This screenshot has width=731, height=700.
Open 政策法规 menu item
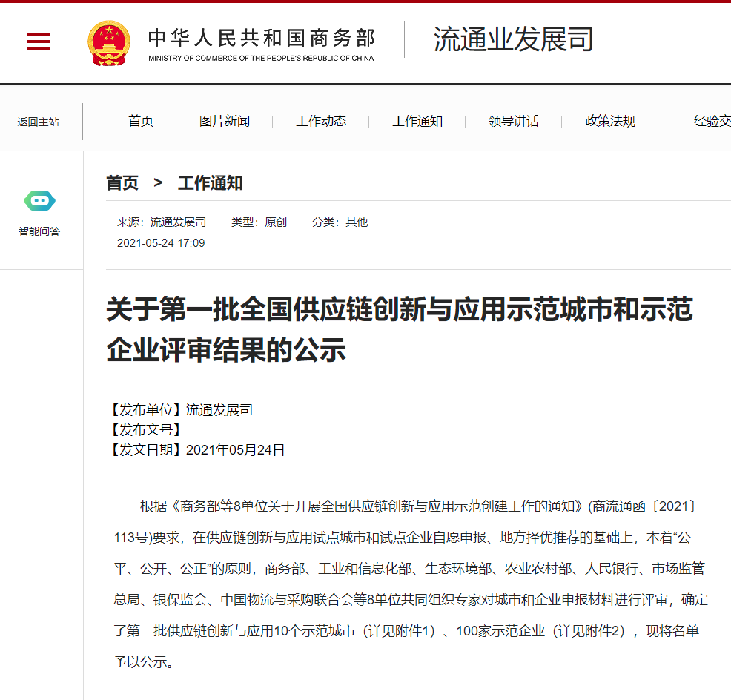coord(610,122)
